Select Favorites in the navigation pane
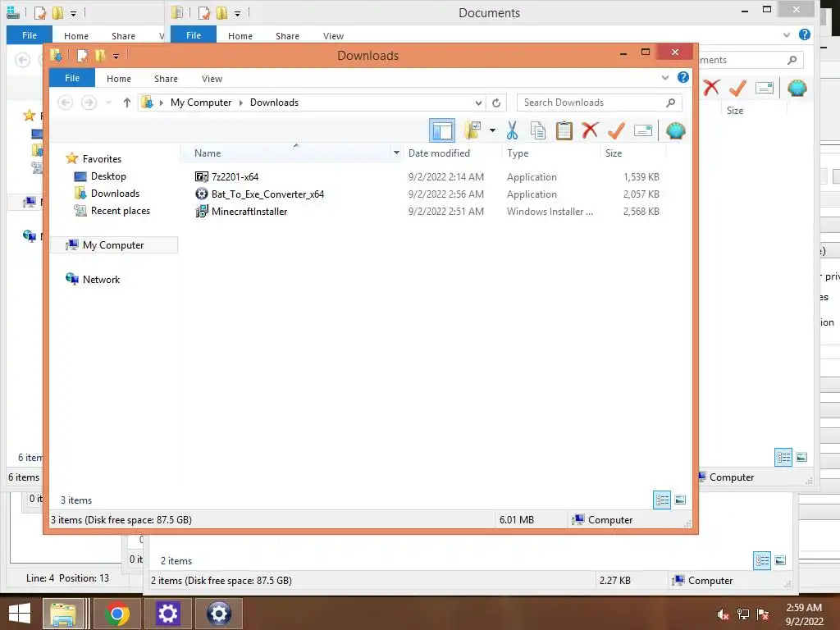The width and height of the screenshot is (840, 630). click(x=94, y=158)
